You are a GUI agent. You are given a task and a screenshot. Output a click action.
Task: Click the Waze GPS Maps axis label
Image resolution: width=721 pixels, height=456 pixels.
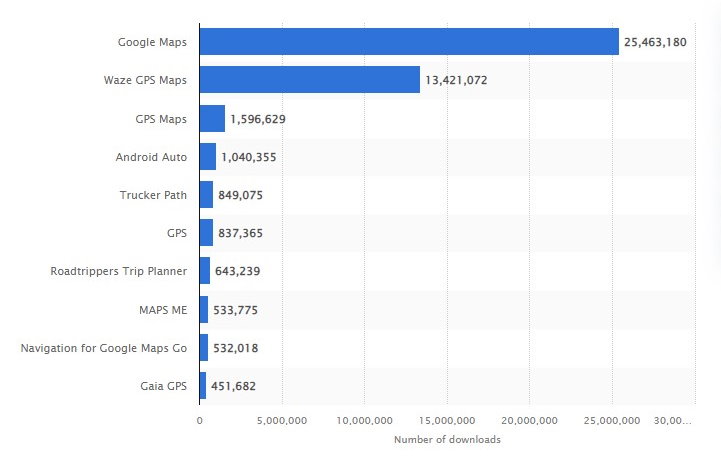tap(144, 80)
